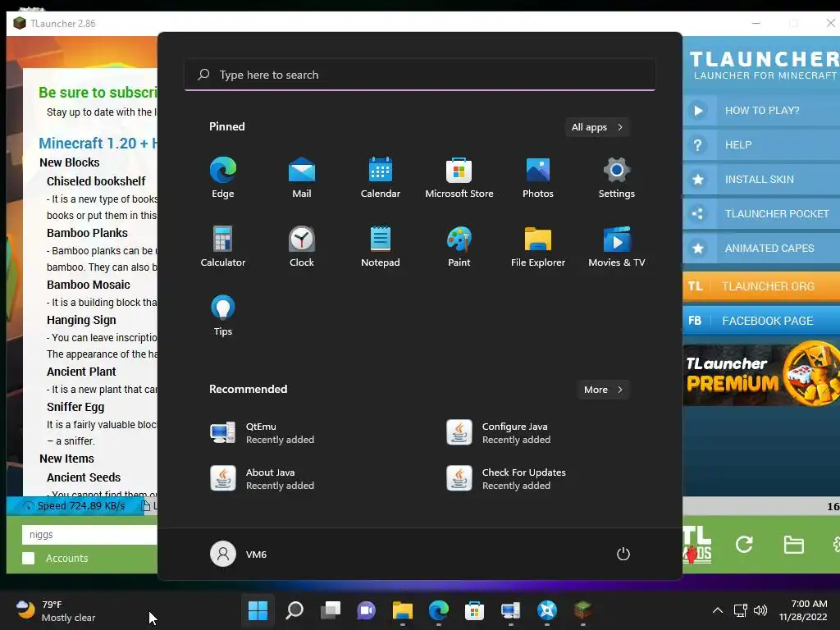Expand the All apps list
Image resolution: width=840 pixels, height=630 pixels.
(597, 127)
